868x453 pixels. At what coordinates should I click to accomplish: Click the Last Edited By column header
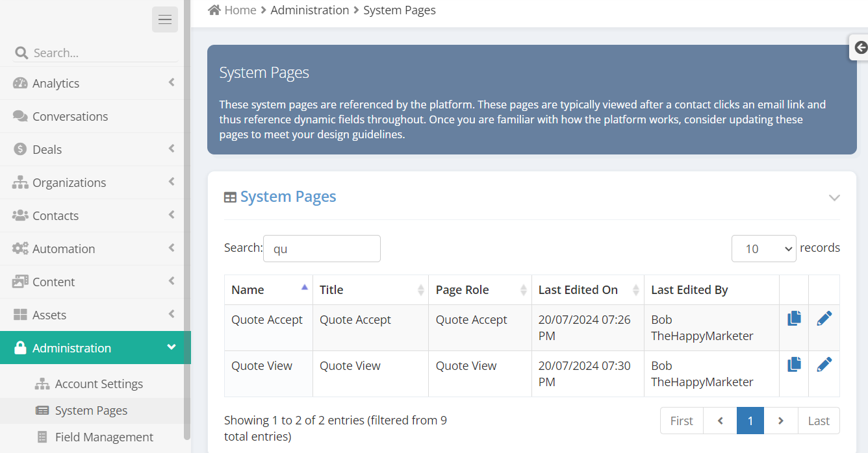pyautogui.click(x=711, y=290)
